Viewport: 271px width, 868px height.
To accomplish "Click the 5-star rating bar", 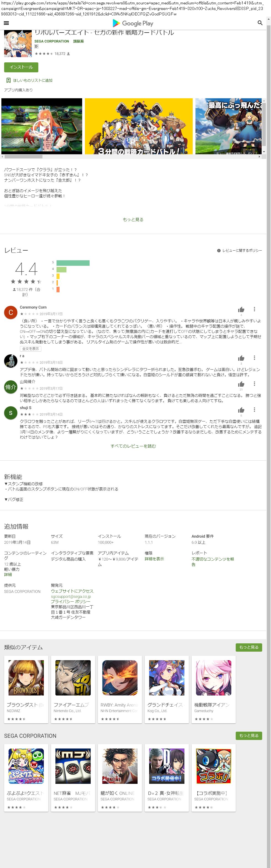I will [73, 263].
